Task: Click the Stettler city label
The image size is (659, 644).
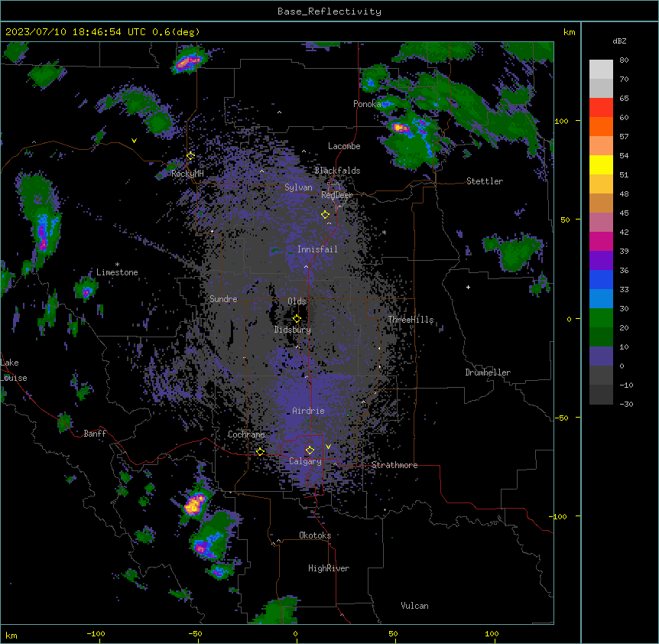Action: coord(485,181)
